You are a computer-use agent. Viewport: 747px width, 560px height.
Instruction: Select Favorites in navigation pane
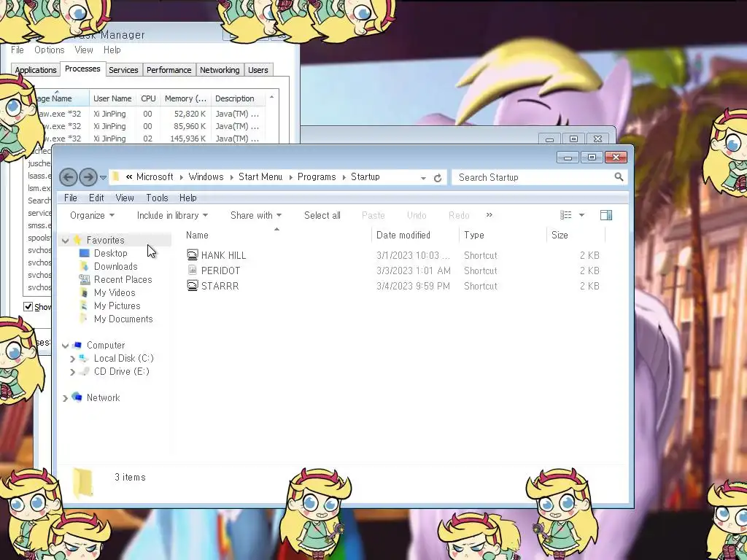pos(105,240)
